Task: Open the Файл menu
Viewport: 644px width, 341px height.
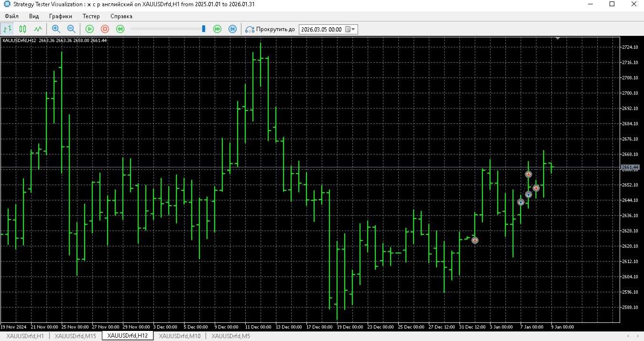Action: pyautogui.click(x=12, y=16)
